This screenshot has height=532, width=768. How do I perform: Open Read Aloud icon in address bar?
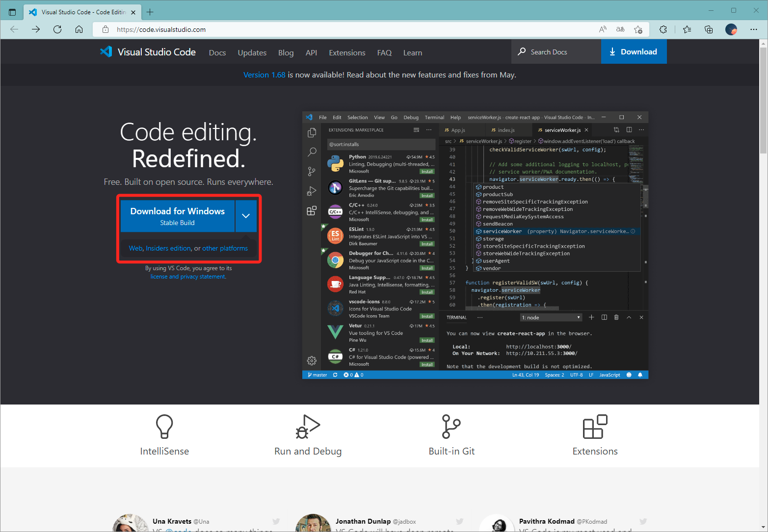(603, 29)
